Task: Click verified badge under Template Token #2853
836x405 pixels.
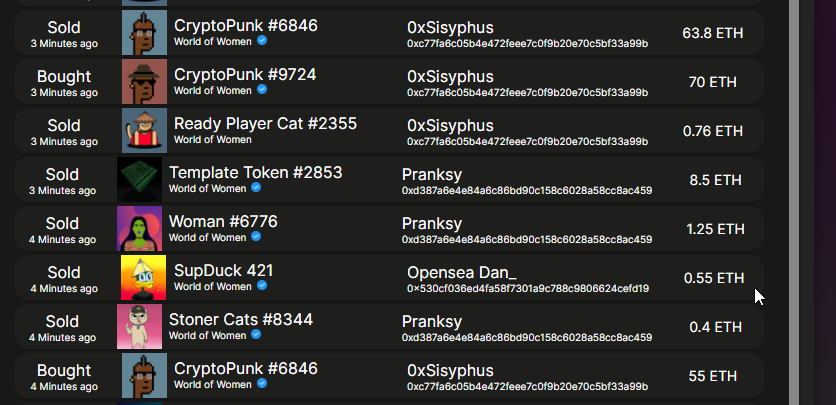Action: [256, 188]
